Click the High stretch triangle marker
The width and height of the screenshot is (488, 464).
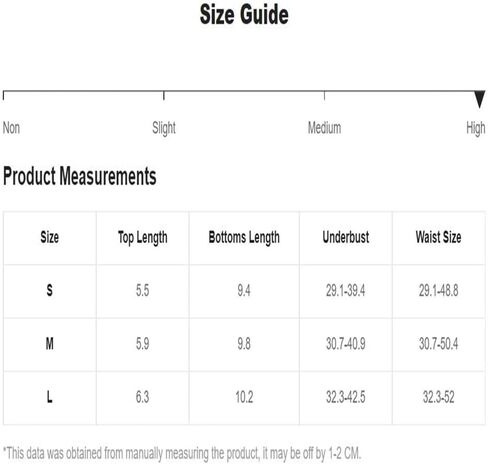[480, 99]
